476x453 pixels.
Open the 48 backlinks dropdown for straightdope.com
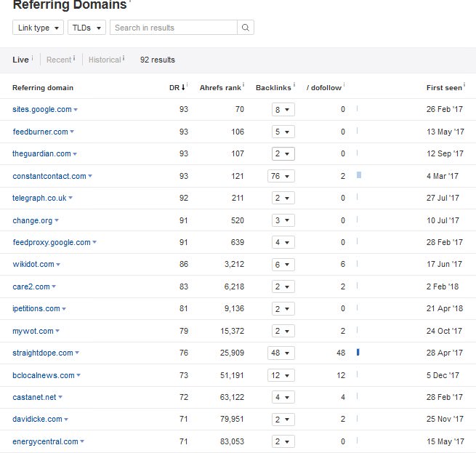pos(281,353)
